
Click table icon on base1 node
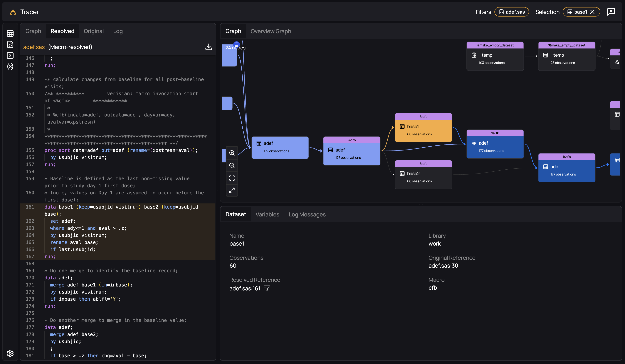click(402, 126)
